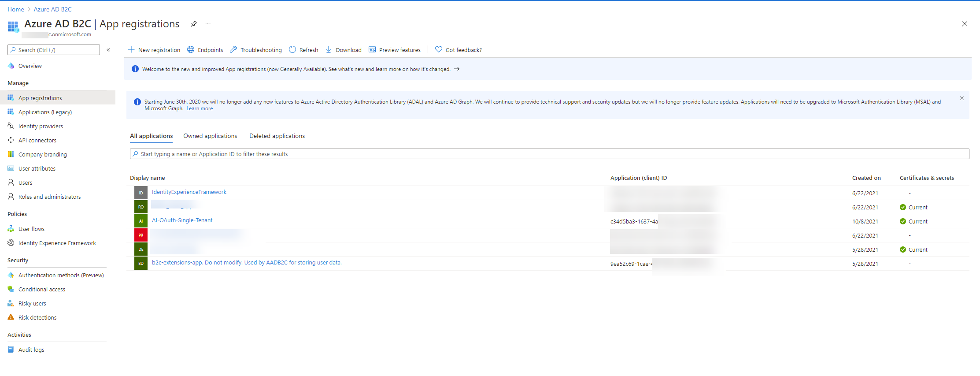The image size is (980, 376).
Task: Open the more options ellipsis
Action: 208,24
